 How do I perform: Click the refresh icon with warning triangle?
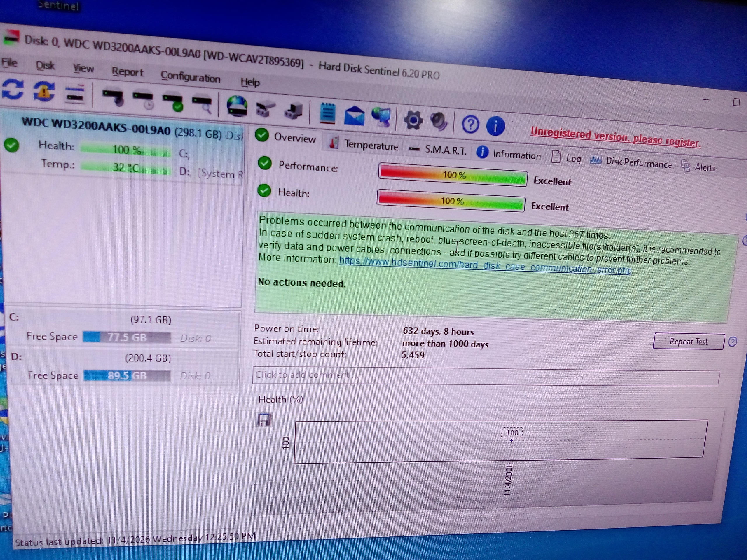click(x=44, y=92)
